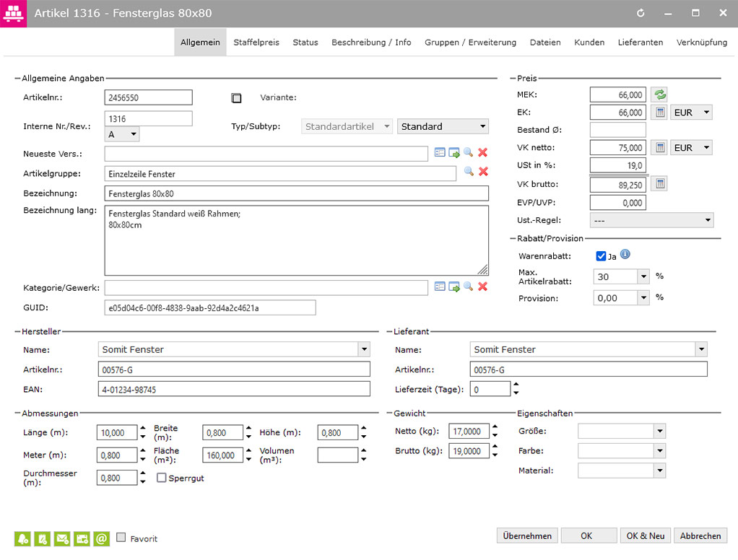The image size is (738, 560).
Task: Uncheck the Warenrabatt Ja checkbox
Action: pos(601,256)
